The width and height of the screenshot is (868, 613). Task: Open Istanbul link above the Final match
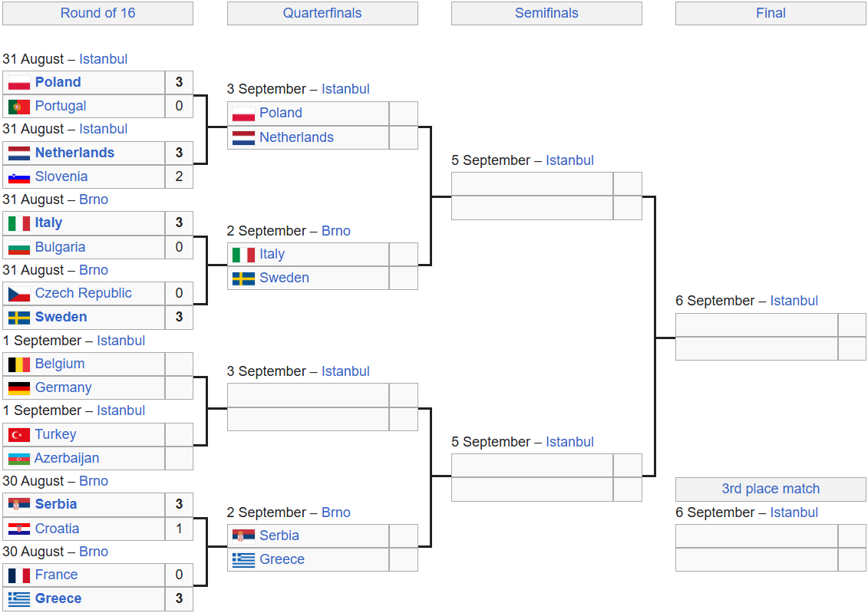click(794, 301)
